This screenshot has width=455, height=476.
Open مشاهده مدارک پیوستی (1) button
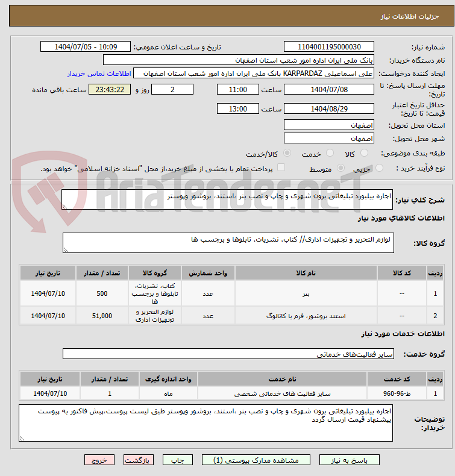[256, 460]
